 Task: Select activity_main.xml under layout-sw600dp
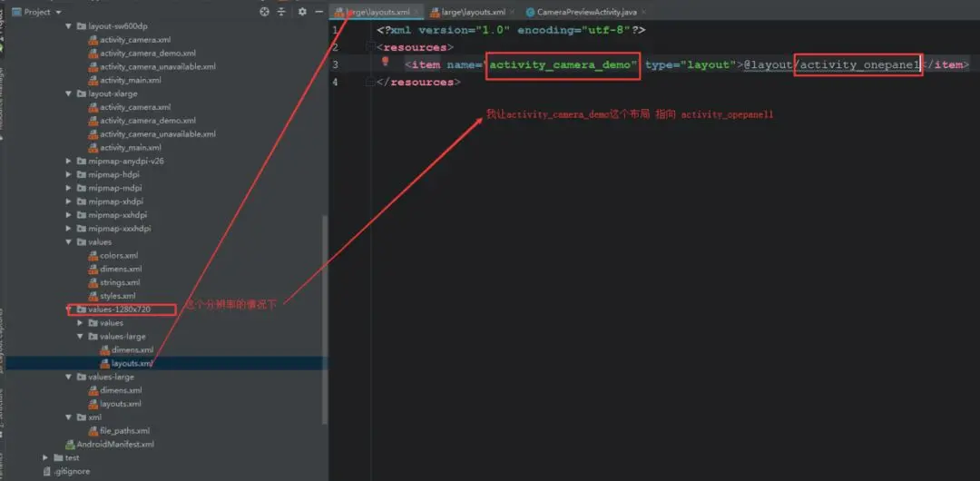[131, 80]
